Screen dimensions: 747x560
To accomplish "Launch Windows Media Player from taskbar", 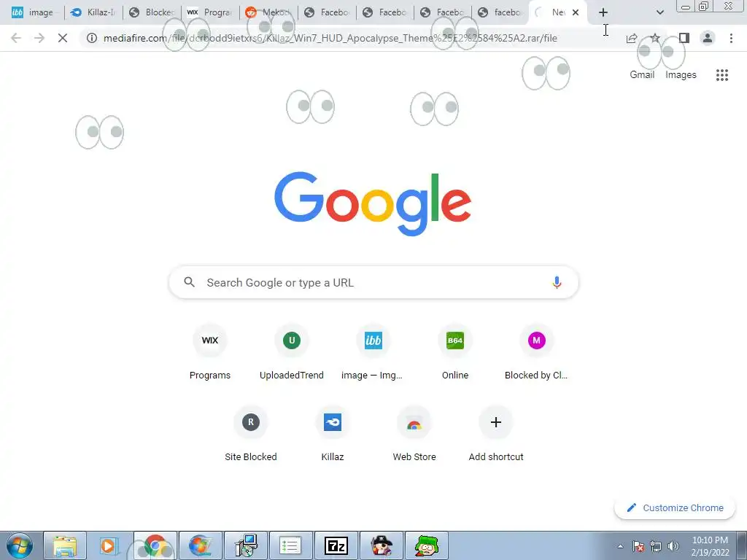I will tap(109, 545).
